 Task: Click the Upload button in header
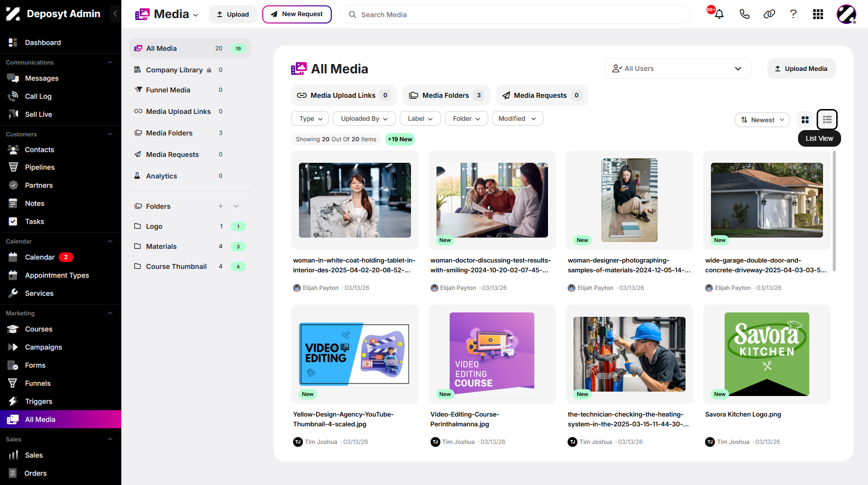coord(233,14)
